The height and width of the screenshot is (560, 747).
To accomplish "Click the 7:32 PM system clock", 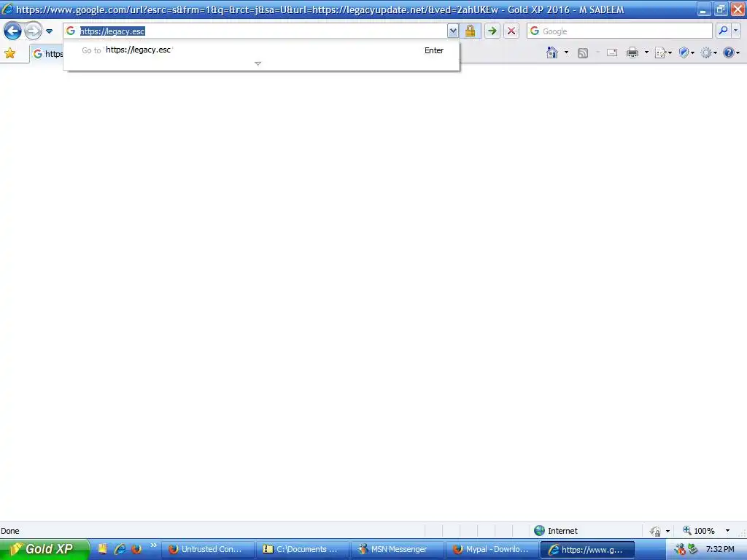I will coord(720,550).
